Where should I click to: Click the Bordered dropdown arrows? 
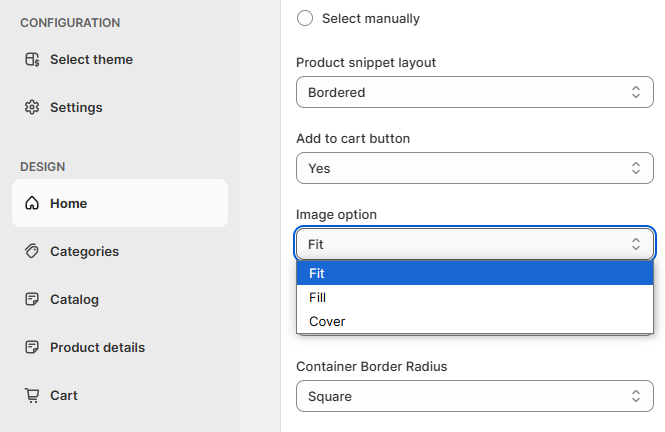point(635,92)
